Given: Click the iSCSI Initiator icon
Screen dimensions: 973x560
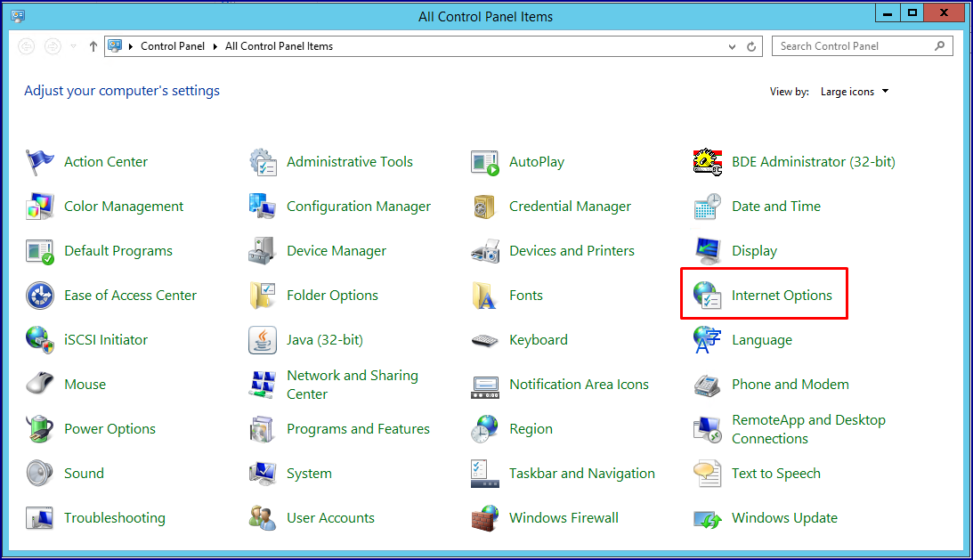Looking at the screenshot, I should coord(40,340).
